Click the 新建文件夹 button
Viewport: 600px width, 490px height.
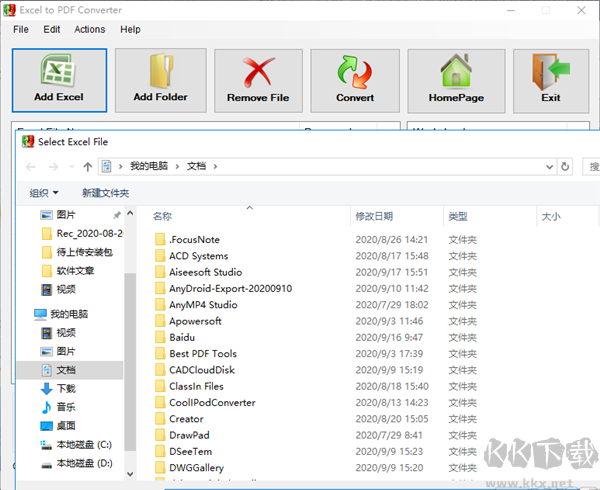(x=105, y=193)
